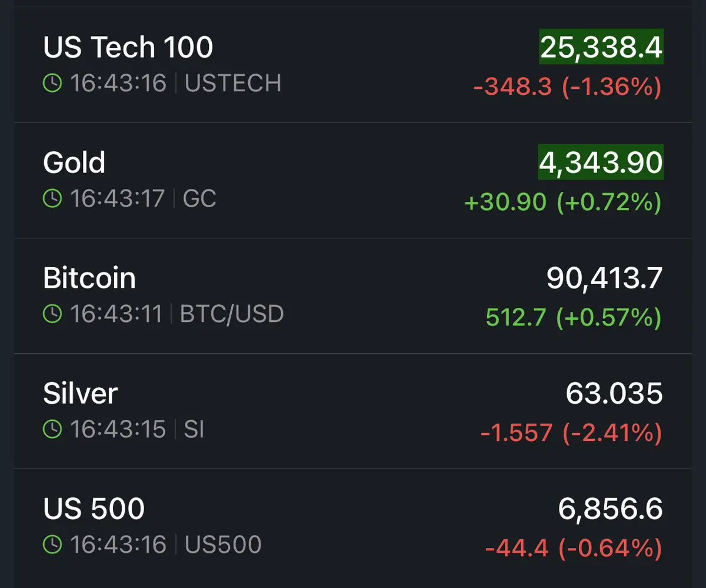Tap the Bitcoin price 90,413.7
Image resolution: width=706 pixels, height=588 pixels.
click(604, 278)
